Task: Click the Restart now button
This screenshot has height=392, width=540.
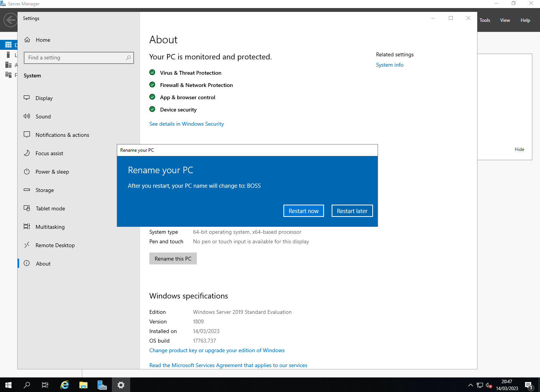Action: click(303, 211)
